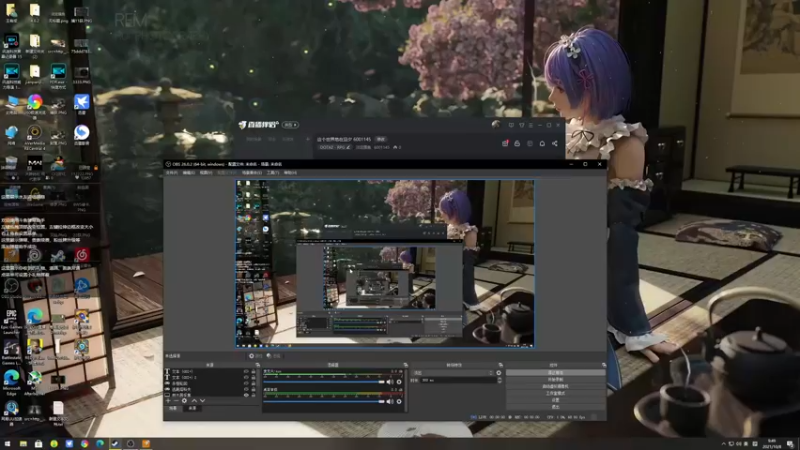Toggle lock on text GDI+ 2 source
Viewport: 800px width, 450px height.
point(253,378)
